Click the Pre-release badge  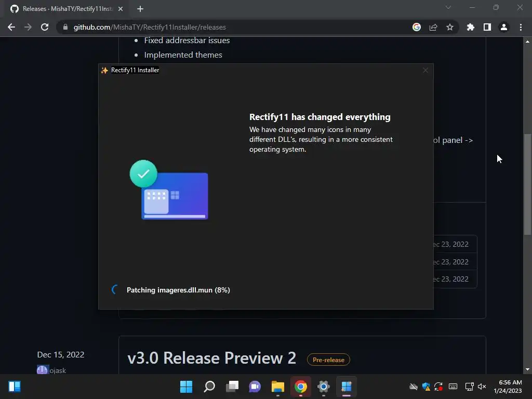click(328, 360)
